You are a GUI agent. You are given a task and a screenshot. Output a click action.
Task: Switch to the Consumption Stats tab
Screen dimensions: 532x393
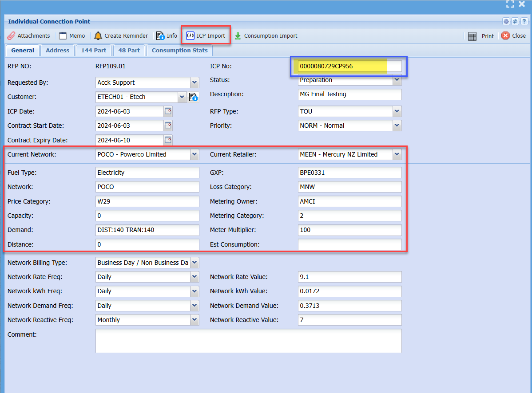point(179,51)
